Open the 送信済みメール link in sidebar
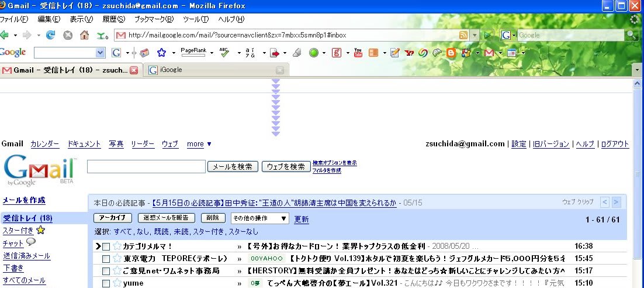Screen dimensions: 644x288 26,256
